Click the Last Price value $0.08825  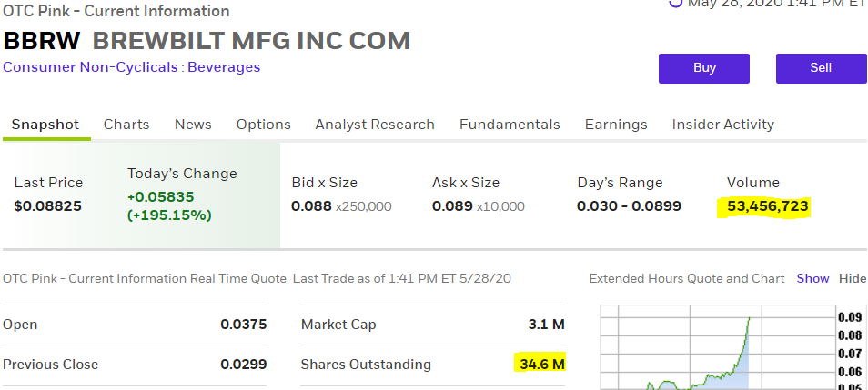click(48, 206)
